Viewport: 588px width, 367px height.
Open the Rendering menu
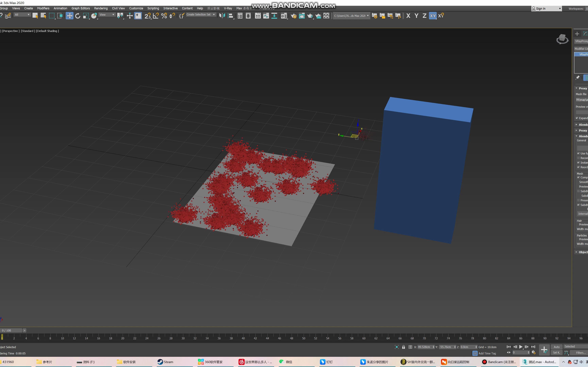click(x=101, y=8)
